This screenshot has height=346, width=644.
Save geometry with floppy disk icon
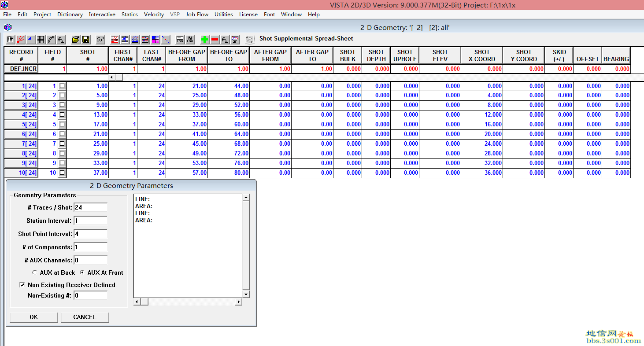pyautogui.click(x=86, y=40)
